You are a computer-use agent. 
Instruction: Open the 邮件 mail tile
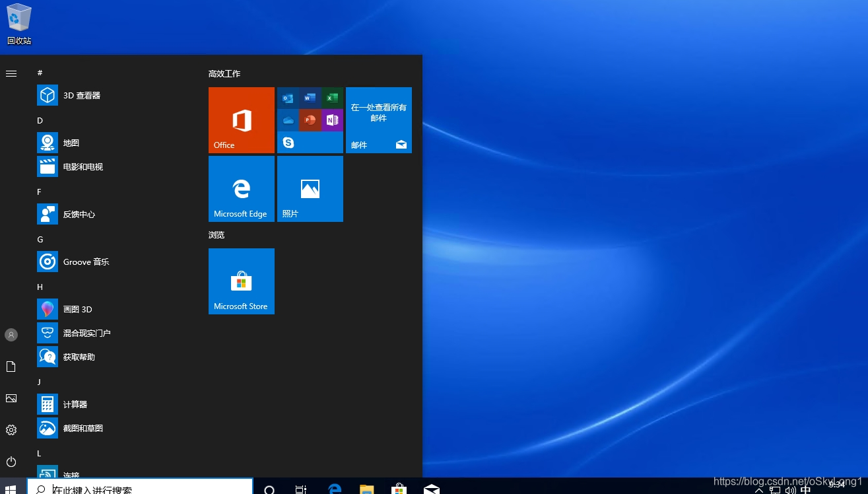click(379, 120)
